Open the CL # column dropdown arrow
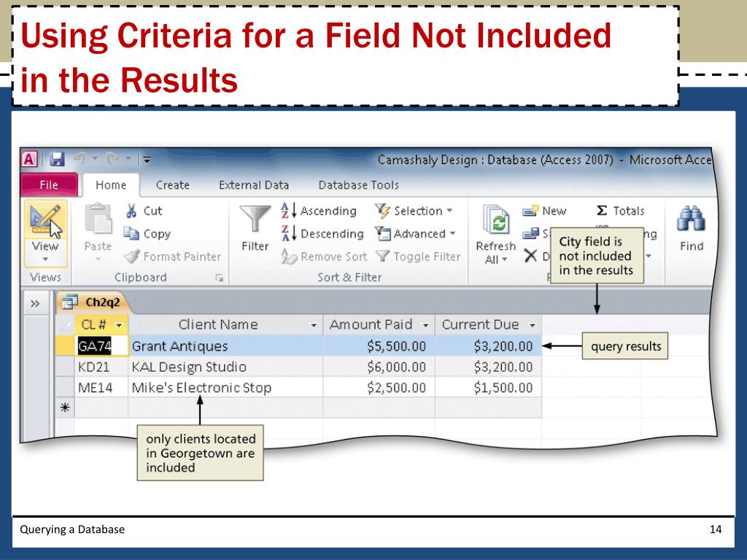 (119, 325)
